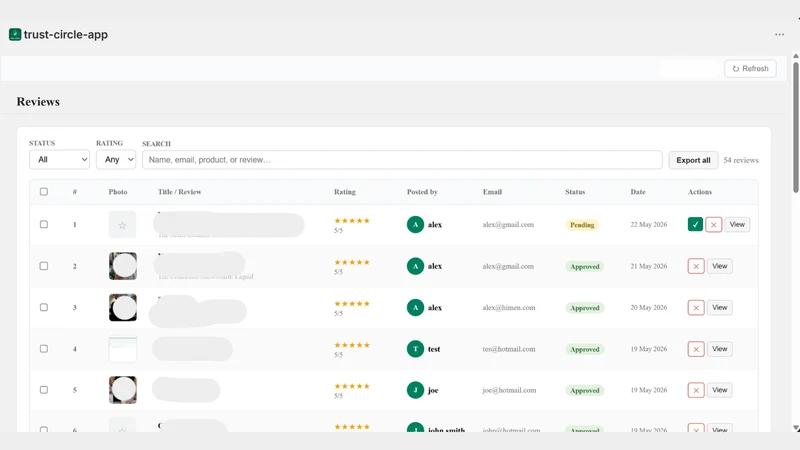Image resolution: width=800 pixels, height=450 pixels.
Task: Reject review 2 with the red X icon
Action: coord(696,266)
